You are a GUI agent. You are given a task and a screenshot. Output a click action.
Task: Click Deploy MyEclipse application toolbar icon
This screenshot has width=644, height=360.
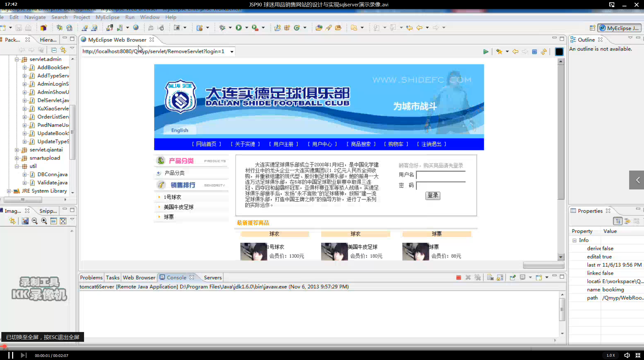point(110,28)
